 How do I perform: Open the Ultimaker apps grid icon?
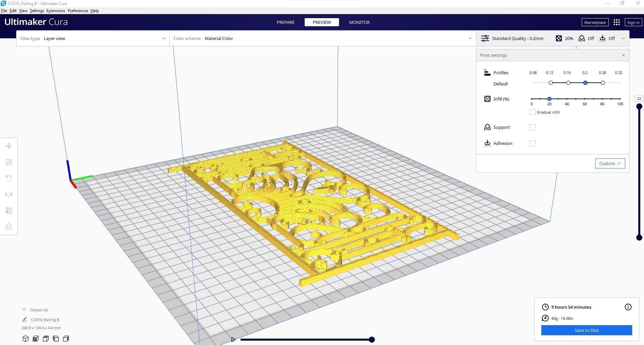click(617, 22)
